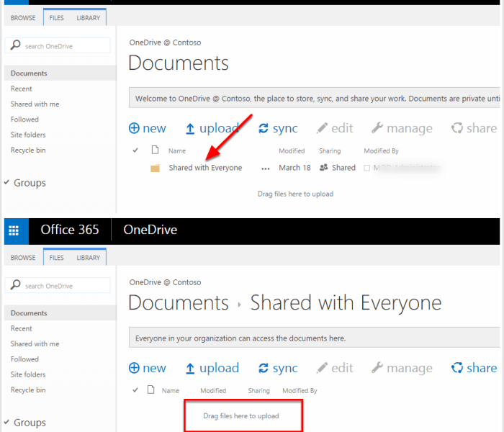The height and width of the screenshot is (432, 504).
Task: Sort by Modified By column in lower list
Action: 300,391
